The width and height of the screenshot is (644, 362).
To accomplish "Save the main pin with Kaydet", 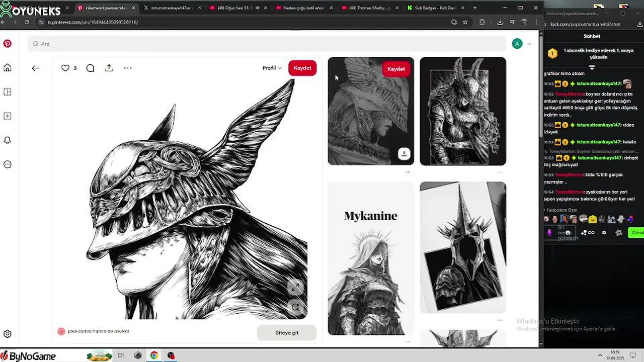I will tap(302, 68).
